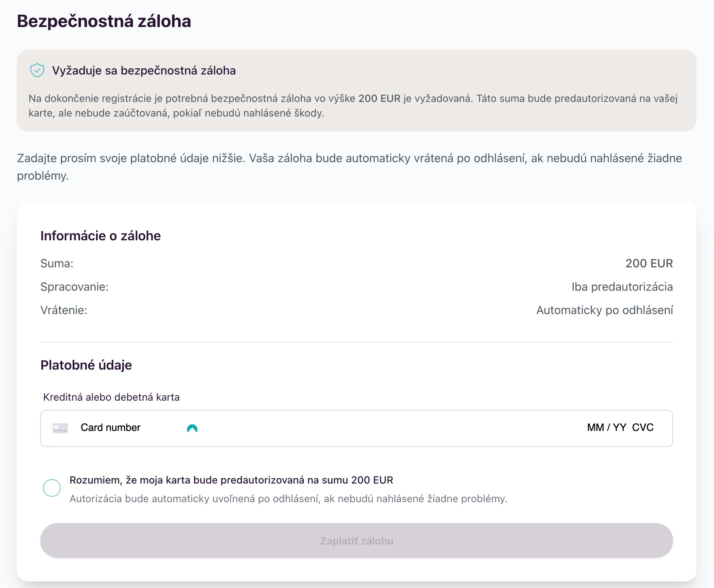Click the shield icon beside the deposit notice

pos(37,70)
